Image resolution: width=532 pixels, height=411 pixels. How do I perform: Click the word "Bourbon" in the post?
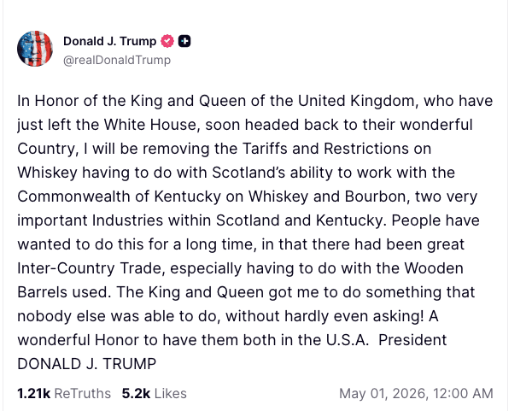(x=373, y=197)
